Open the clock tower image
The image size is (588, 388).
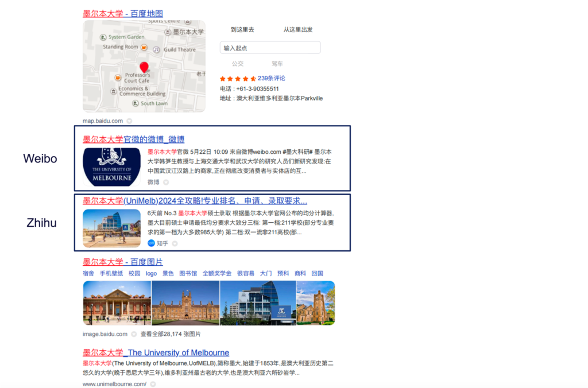tap(316, 303)
